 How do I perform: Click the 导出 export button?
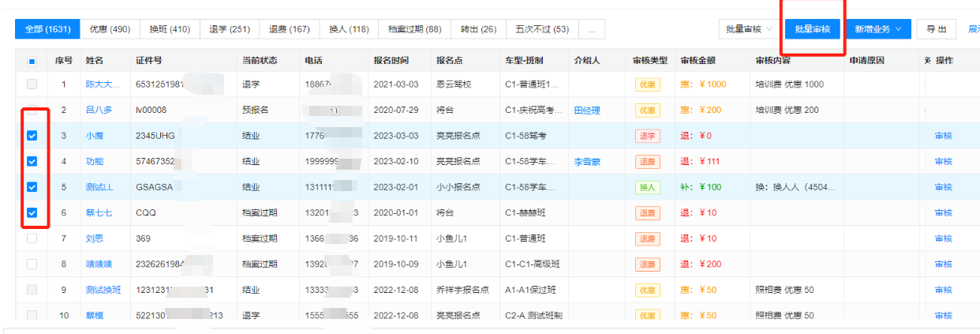[937, 29]
